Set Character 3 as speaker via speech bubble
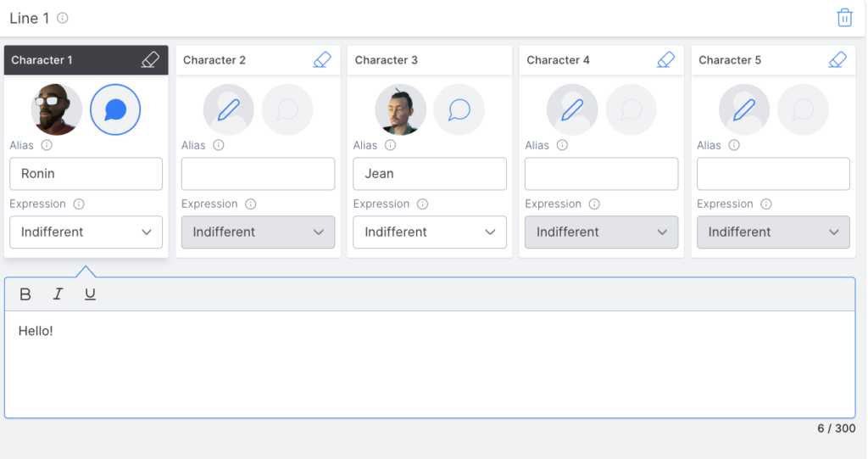The height and width of the screenshot is (459, 868). tap(459, 109)
